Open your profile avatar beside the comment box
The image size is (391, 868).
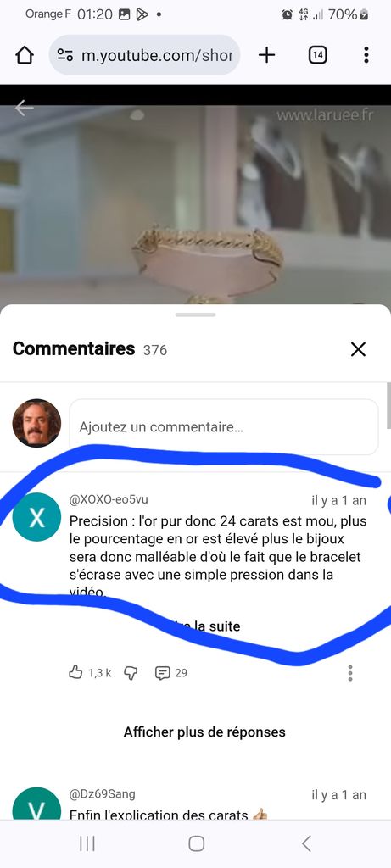36,423
